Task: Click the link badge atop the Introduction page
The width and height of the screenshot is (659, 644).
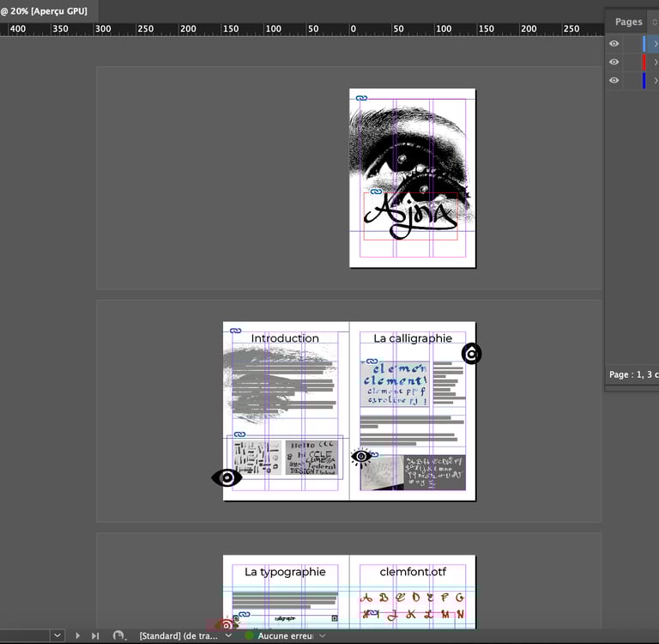Action: click(x=235, y=331)
